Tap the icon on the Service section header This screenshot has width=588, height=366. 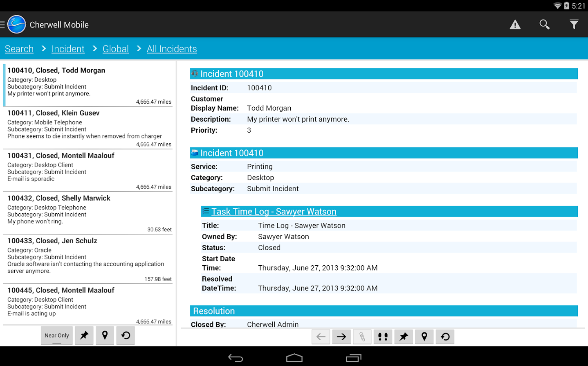pos(195,153)
